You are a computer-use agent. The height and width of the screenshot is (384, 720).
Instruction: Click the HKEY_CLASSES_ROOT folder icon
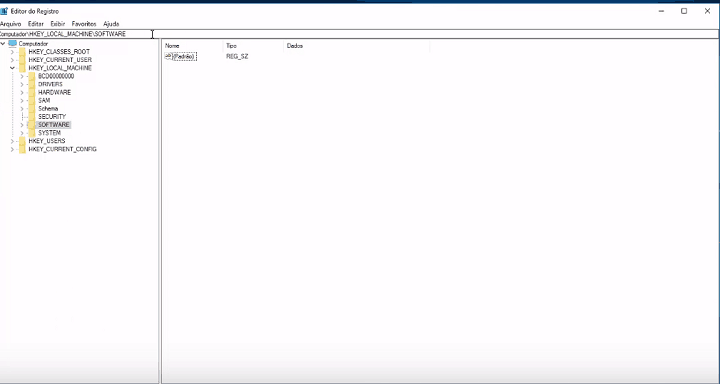(x=22, y=52)
